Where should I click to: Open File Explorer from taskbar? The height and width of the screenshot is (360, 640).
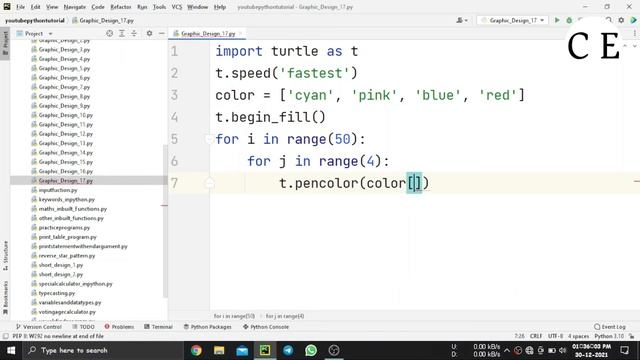219,351
